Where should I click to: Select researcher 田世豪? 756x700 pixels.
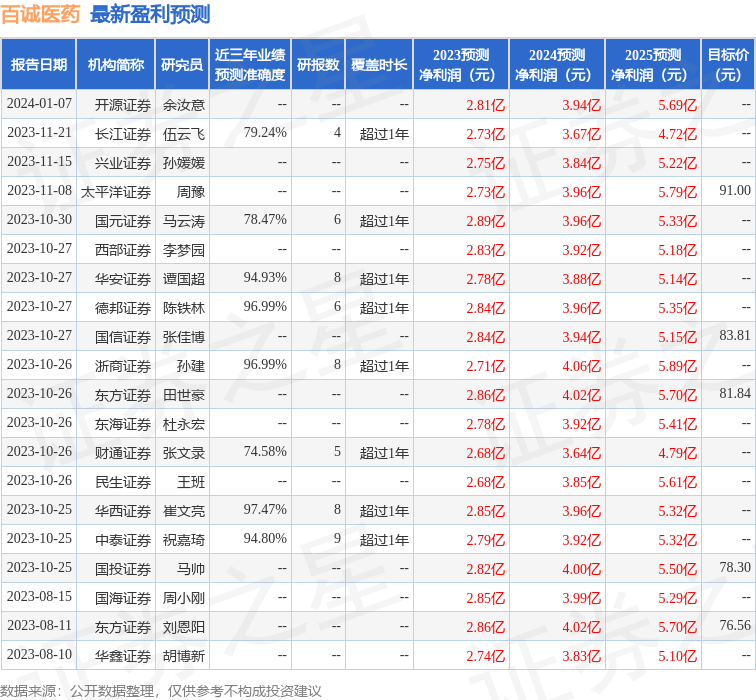pyautogui.click(x=184, y=395)
